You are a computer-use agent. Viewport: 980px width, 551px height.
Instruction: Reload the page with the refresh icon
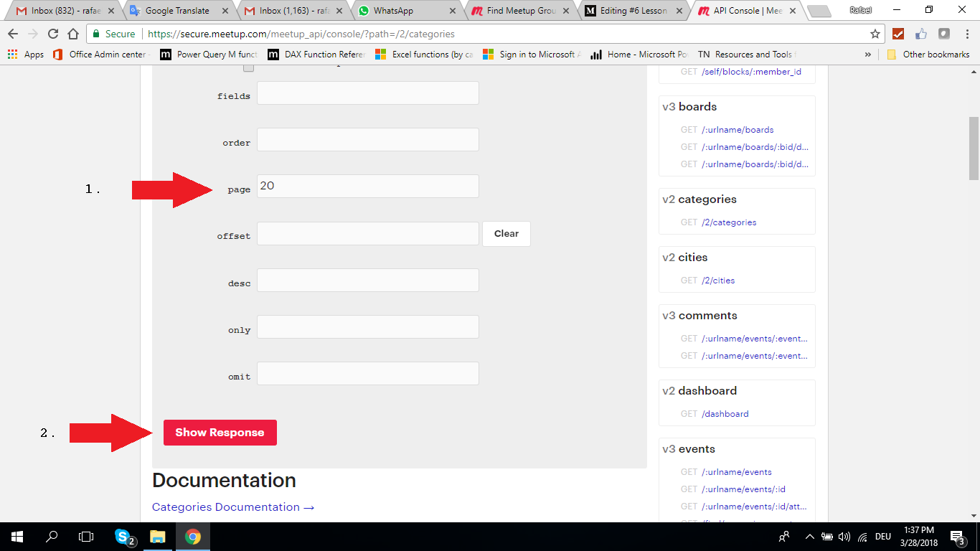click(x=52, y=33)
